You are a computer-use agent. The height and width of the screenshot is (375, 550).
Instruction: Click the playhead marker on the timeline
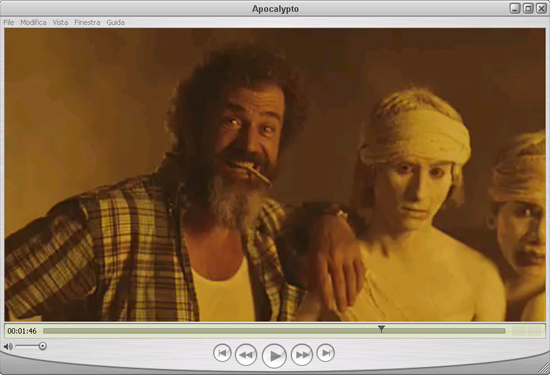pos(381,329)
